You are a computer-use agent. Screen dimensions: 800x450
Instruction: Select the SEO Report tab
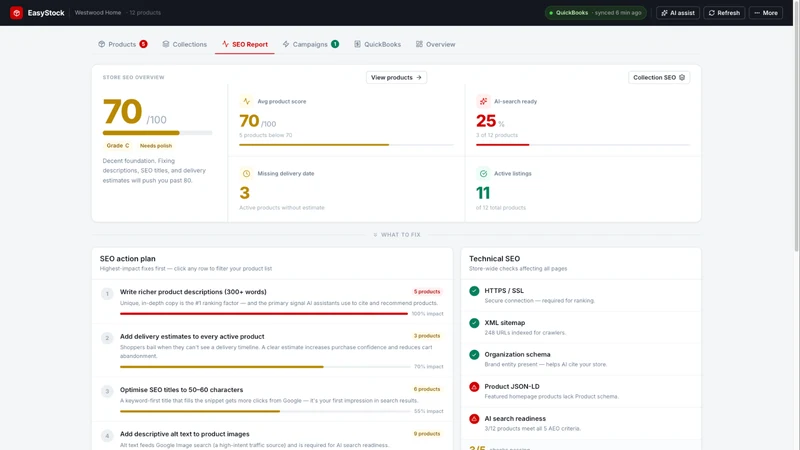[244, 44]
